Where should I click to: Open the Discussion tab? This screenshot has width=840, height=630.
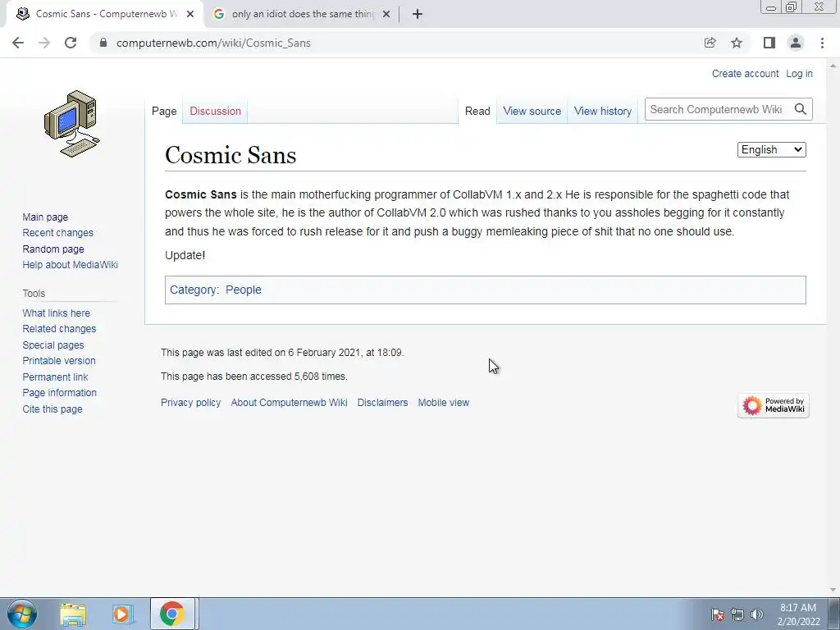tap(216, 111)
